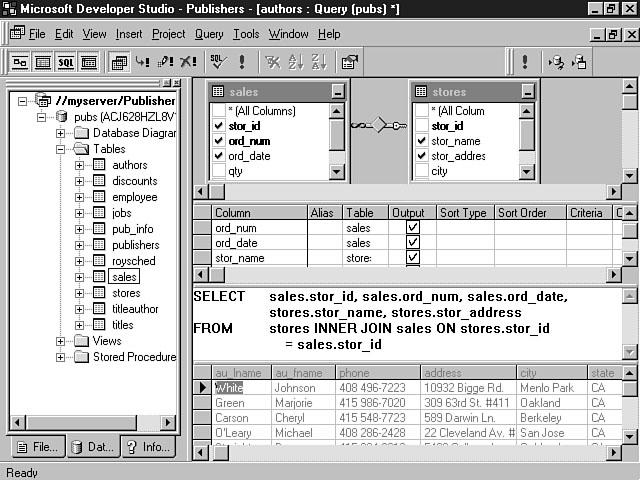640x480 pixels.
Task: Open the Query menu
Action: tap(209, 34)
